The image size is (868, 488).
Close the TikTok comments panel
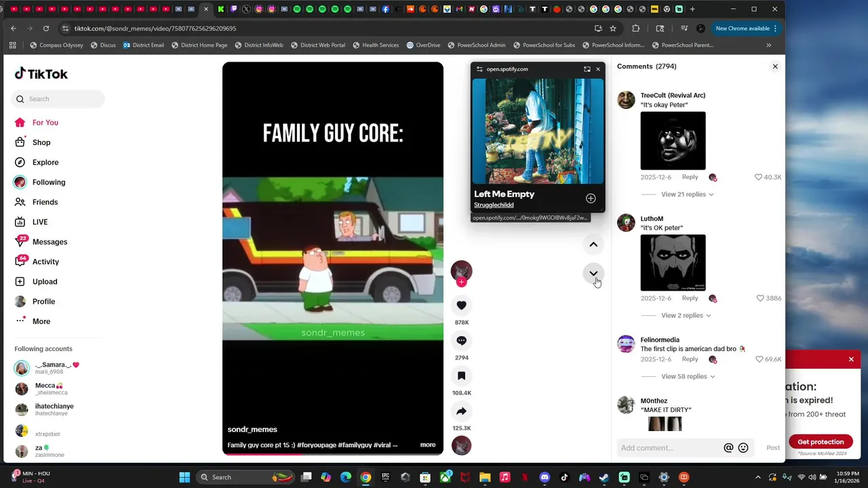tap(775, 66)
